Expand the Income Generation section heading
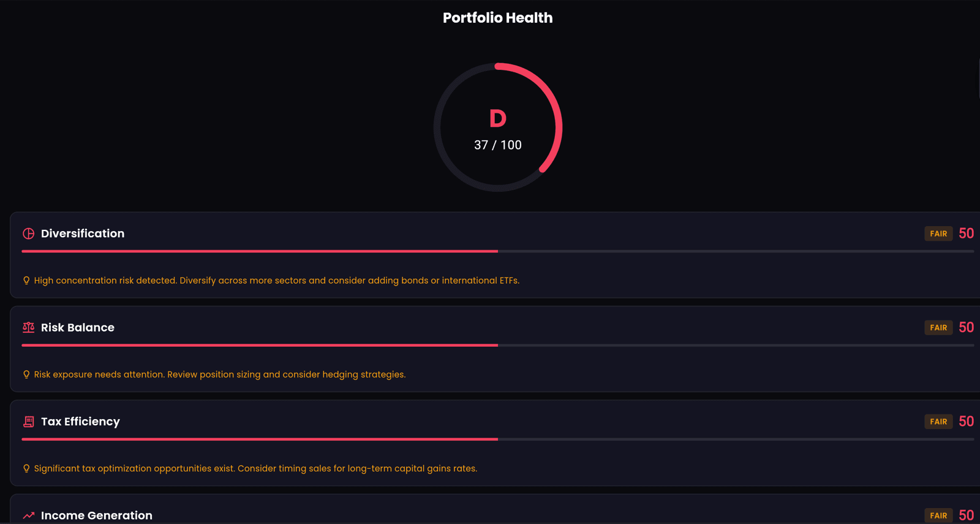Viewport: 980px width, 524px height. coord(97,515)
